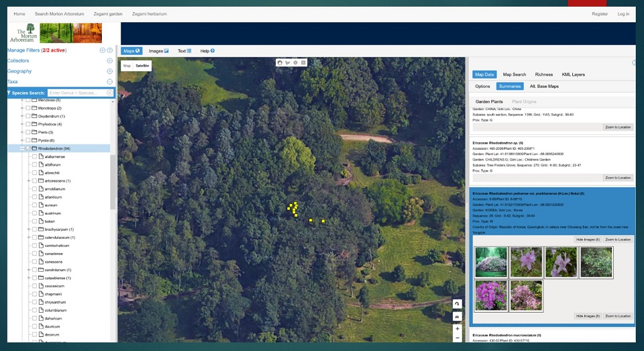Expand the brachycarpum tree node

(x=29, y=230)
